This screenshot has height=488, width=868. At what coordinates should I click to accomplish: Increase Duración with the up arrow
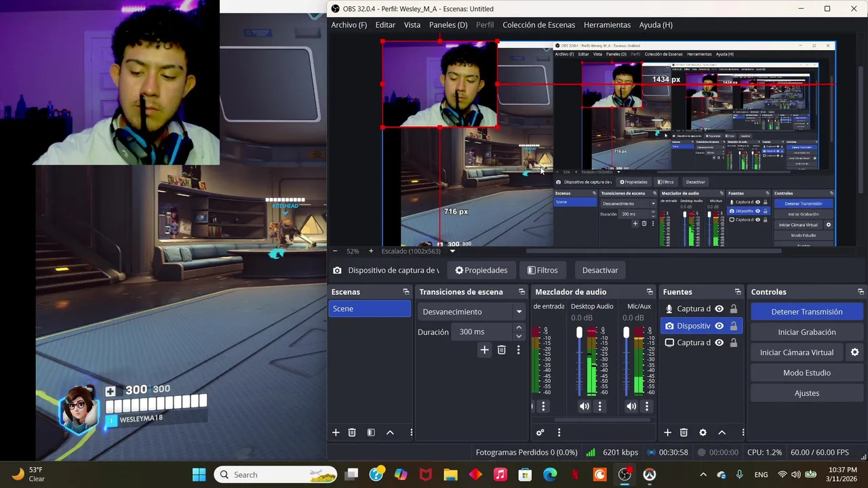tap(519, 328)
